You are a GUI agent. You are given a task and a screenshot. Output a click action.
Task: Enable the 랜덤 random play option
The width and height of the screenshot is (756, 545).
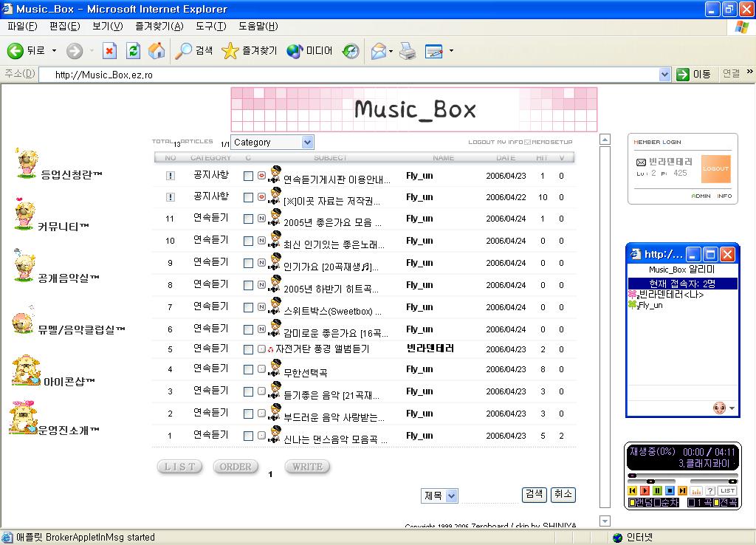pos(632,502)
